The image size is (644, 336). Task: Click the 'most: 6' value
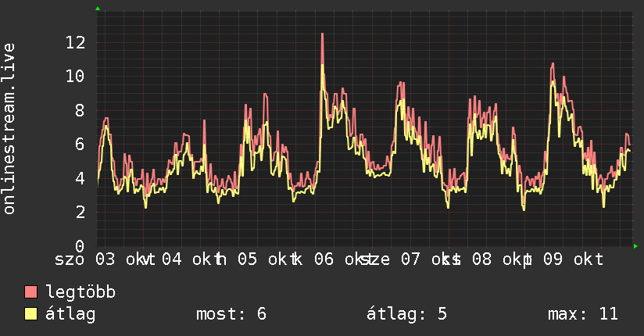[231, 314]
